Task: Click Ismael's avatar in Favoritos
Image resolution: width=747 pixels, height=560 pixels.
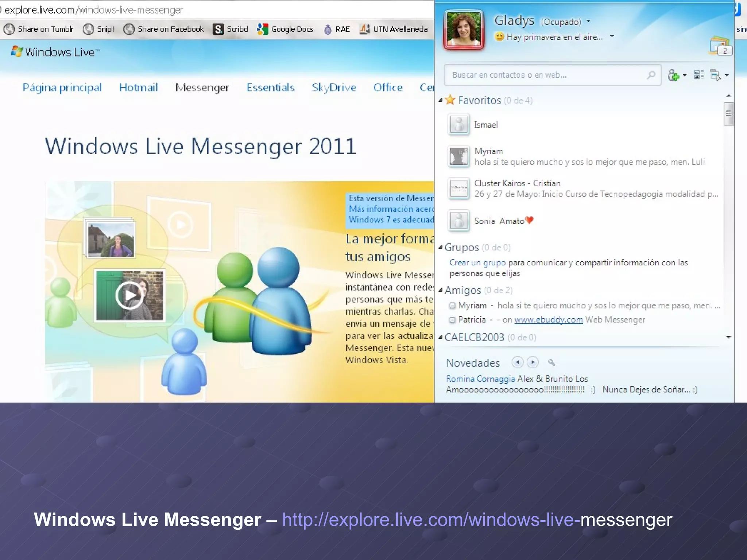Action: 458,124
